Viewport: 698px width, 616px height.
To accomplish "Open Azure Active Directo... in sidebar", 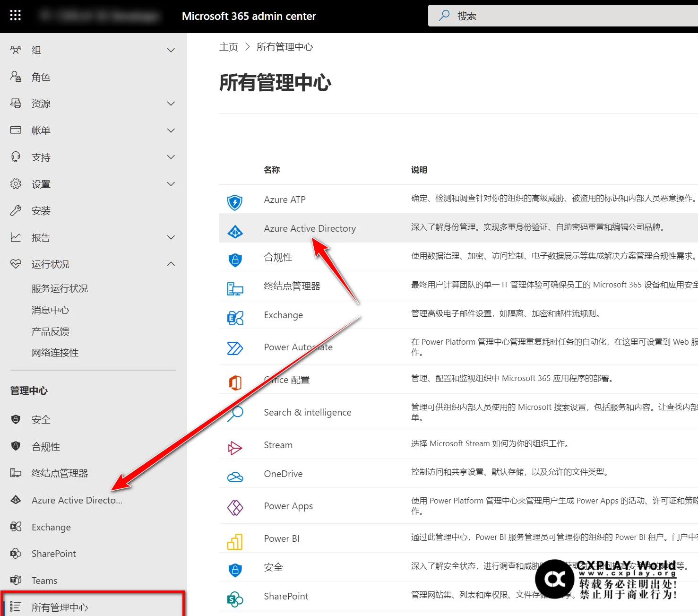I will pos(77,500).
